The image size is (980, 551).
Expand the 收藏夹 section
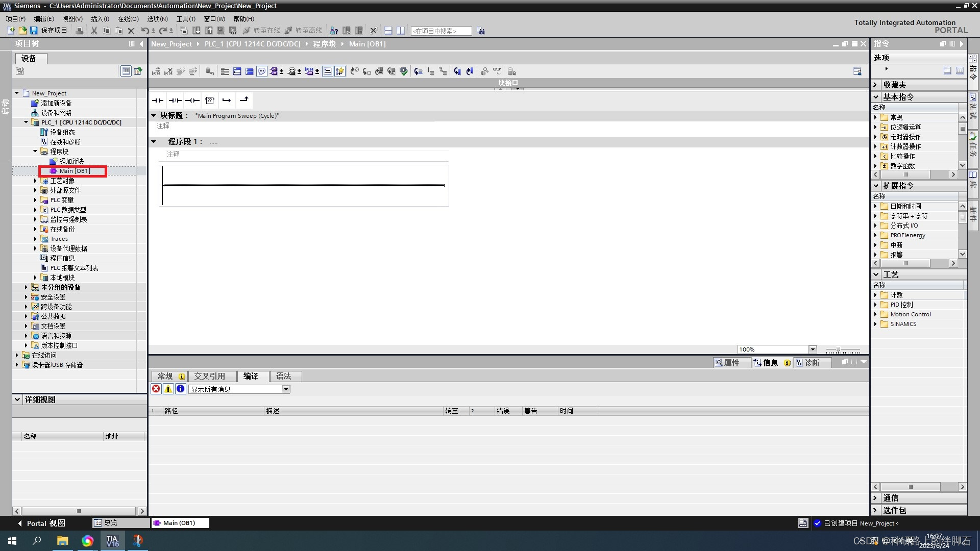(x=876, y=85)
